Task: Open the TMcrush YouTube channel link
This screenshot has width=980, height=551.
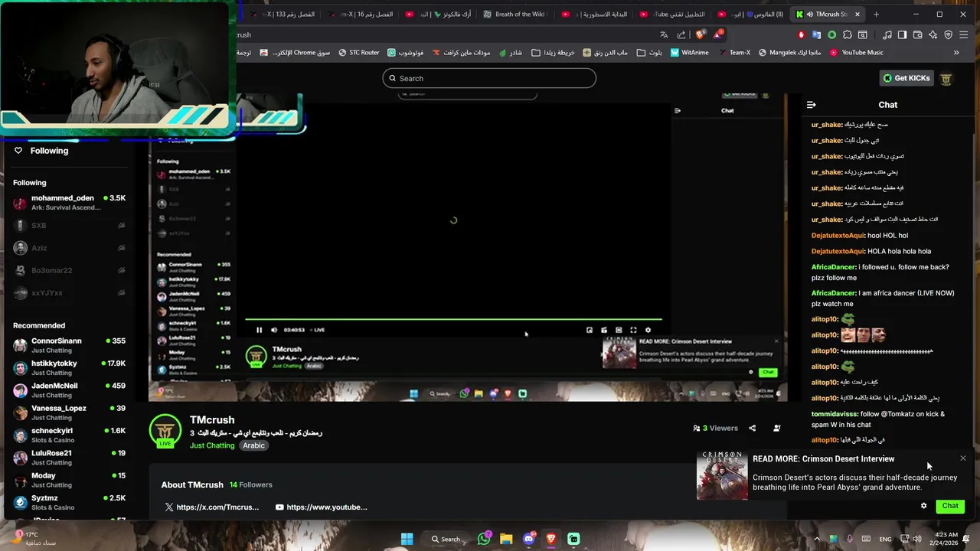Action: point(321,507)
